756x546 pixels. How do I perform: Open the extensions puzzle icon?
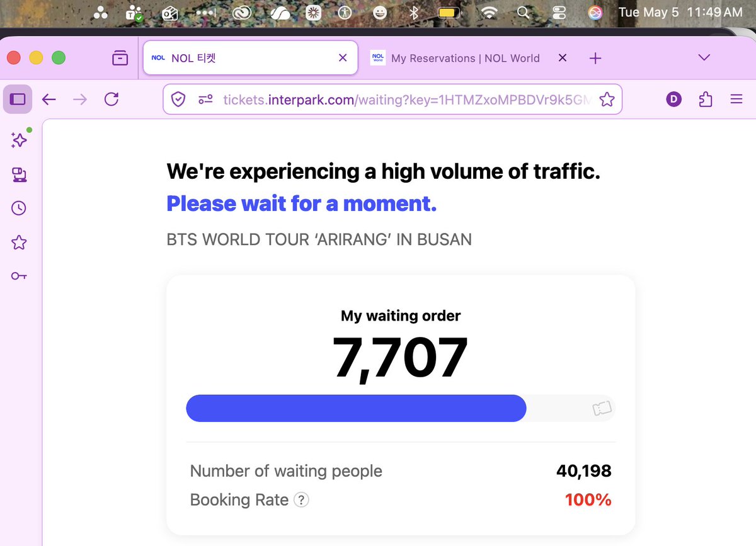[706, 100]
